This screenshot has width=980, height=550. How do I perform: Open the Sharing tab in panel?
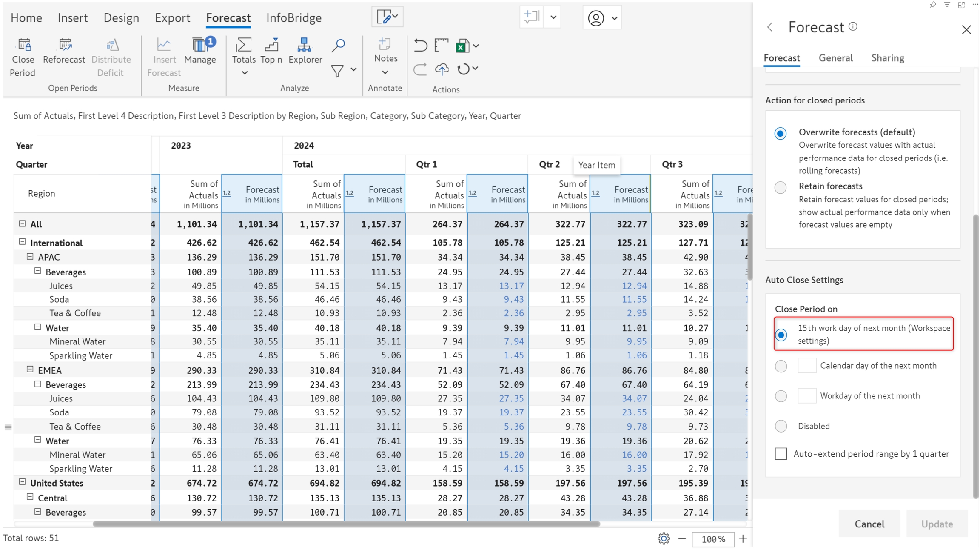887,58
